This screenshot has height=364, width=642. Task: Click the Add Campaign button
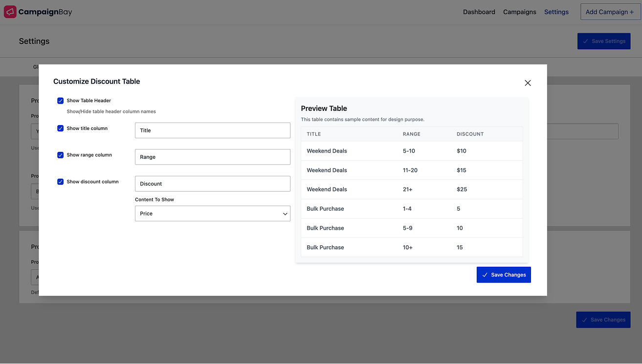point(610,12)
